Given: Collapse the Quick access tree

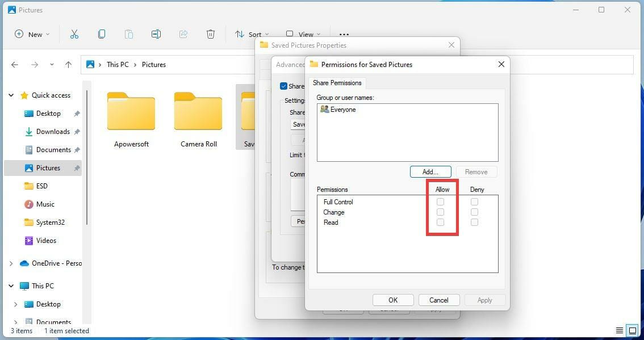Looking at the screenshot, I should point(11,95).
